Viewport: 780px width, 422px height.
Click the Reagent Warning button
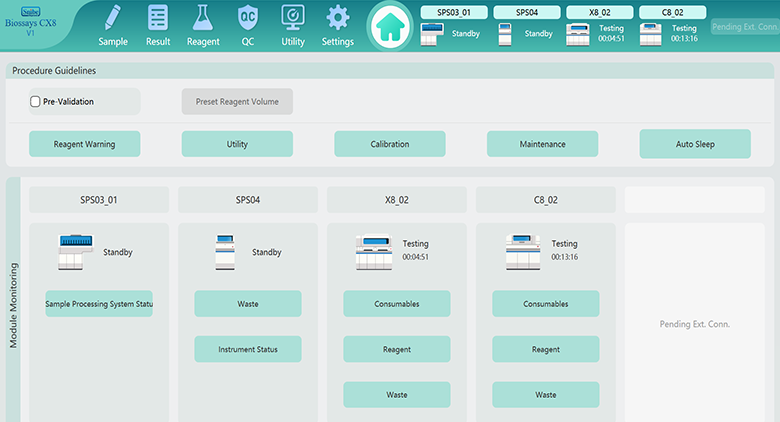pos(85,144)
